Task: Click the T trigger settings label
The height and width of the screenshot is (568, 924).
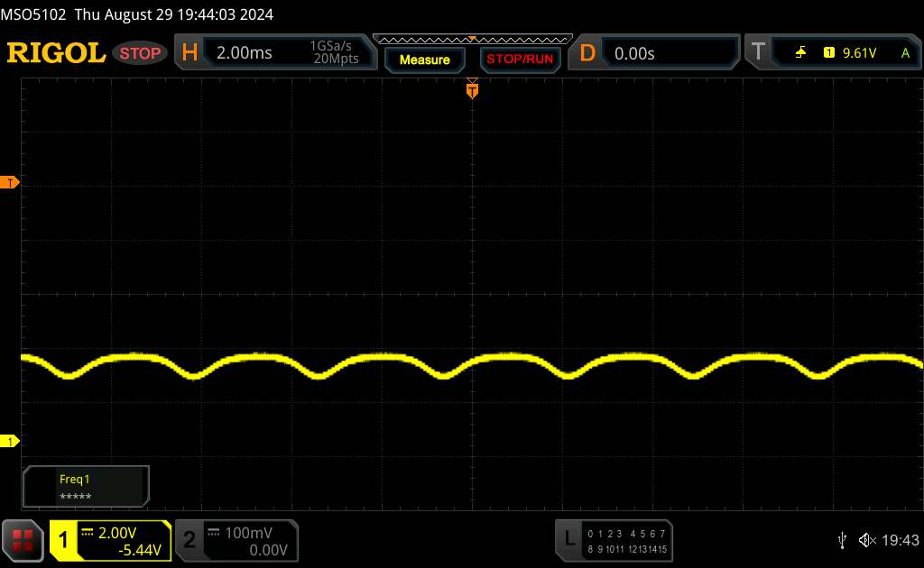Action: point(758,53)
